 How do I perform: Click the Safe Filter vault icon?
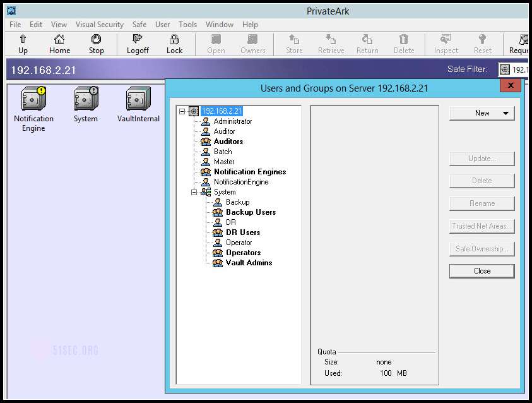(x=504, y=69)
